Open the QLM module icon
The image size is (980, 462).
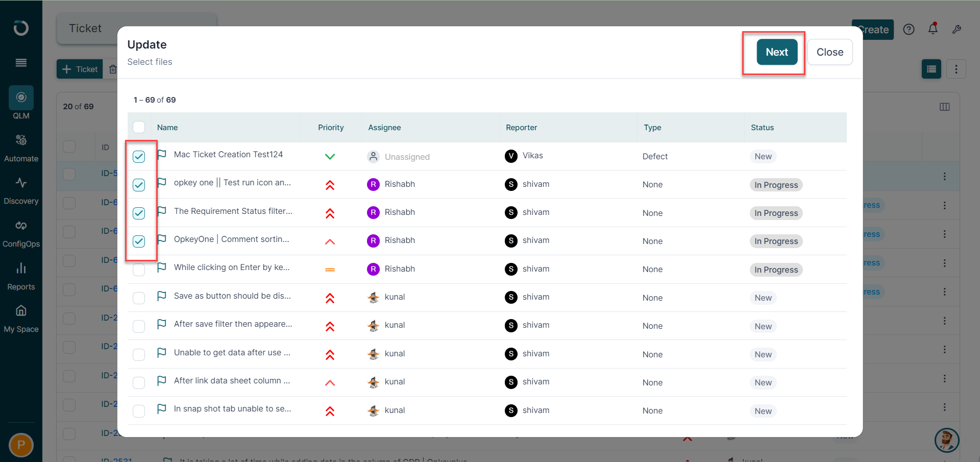(21, 98)
